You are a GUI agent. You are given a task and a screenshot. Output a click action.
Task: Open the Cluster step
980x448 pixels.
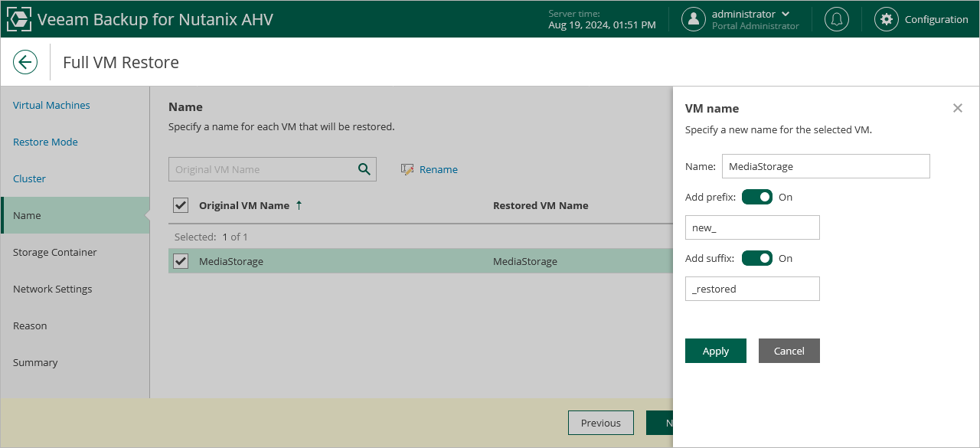point(29,178)
